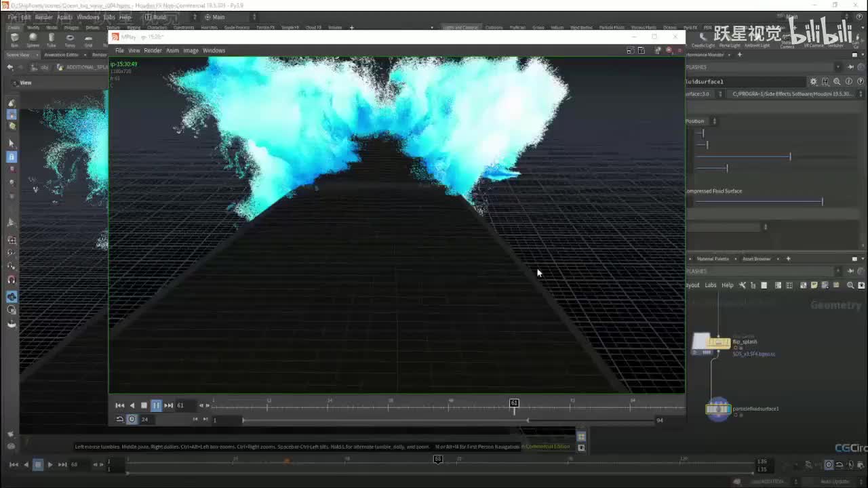Open Main radial menu dropdown
868x488 pixels.
click(x=229, y=17)
